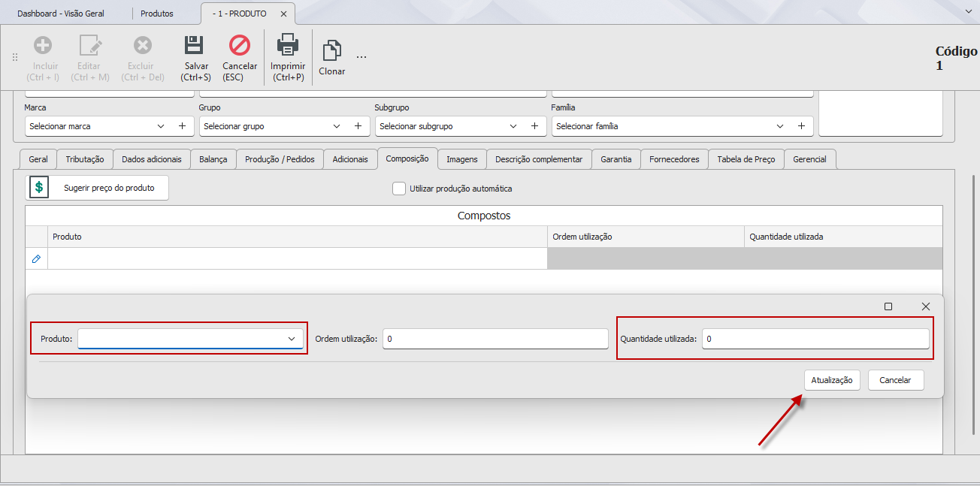Screen dimensions: 980x486
Task: Print using the Imprimir icon
Action: coord(288,45)
